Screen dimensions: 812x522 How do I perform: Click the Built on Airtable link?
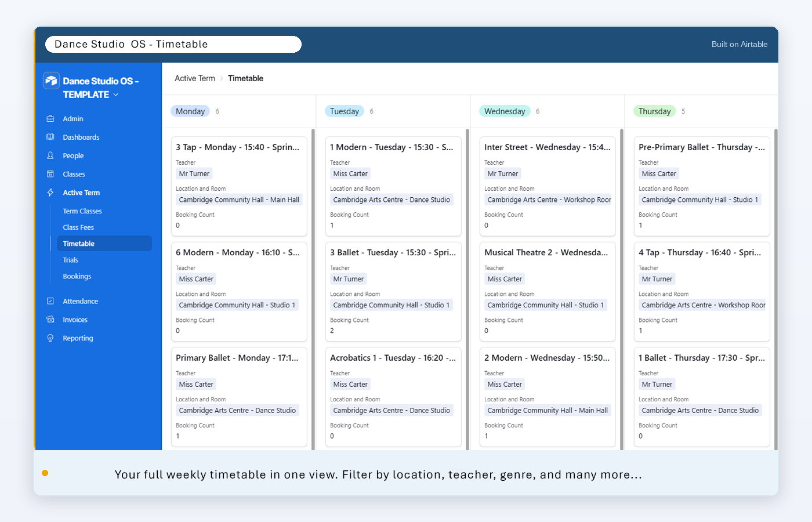pos(739,44)
